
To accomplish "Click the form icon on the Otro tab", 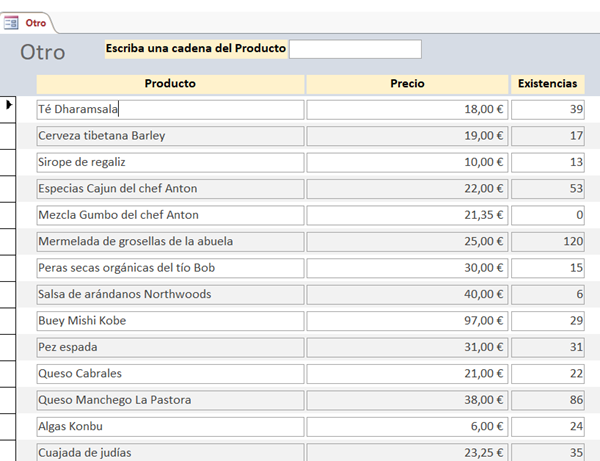I will [11, 22].
